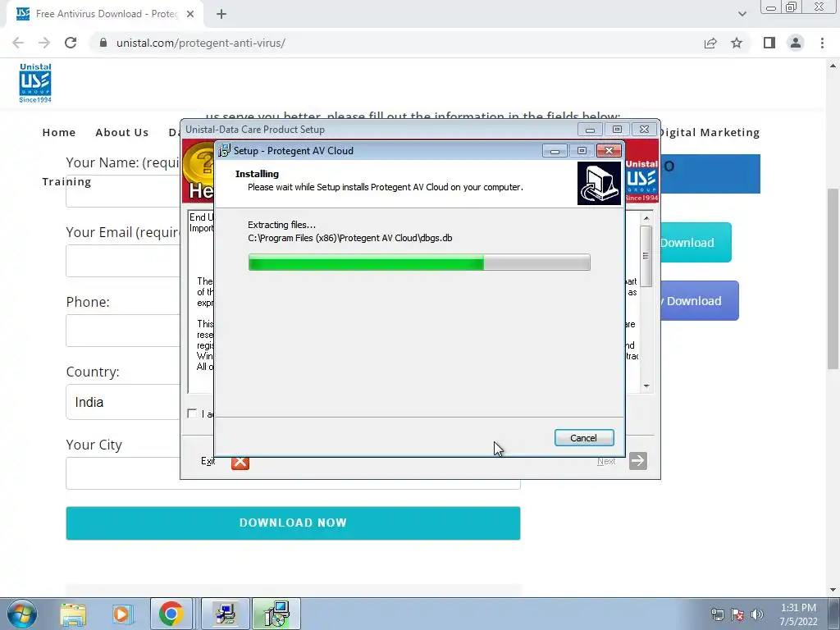
Task: Tick the agreement checkbox in Product Setup window
Action: pos(192,413)
